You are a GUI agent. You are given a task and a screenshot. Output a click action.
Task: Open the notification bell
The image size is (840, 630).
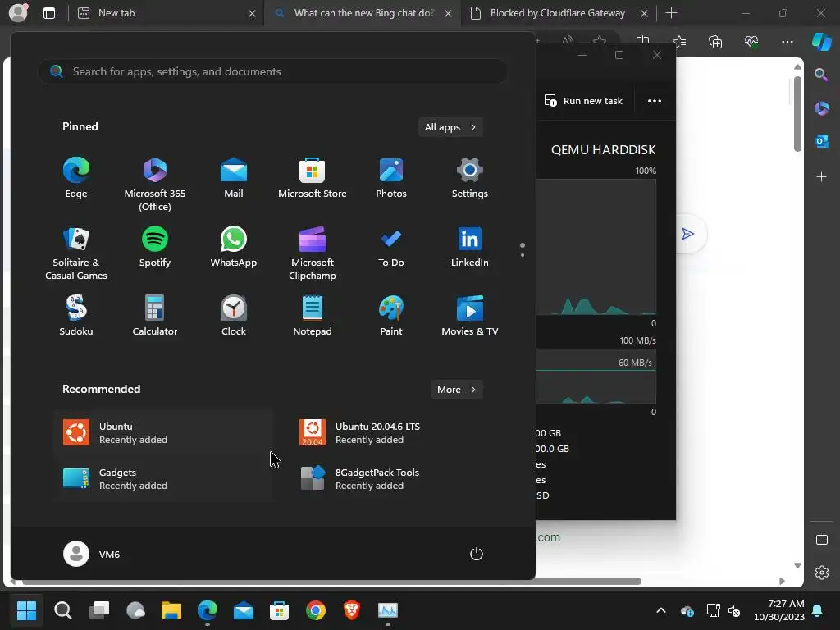[x=818, y=610]
